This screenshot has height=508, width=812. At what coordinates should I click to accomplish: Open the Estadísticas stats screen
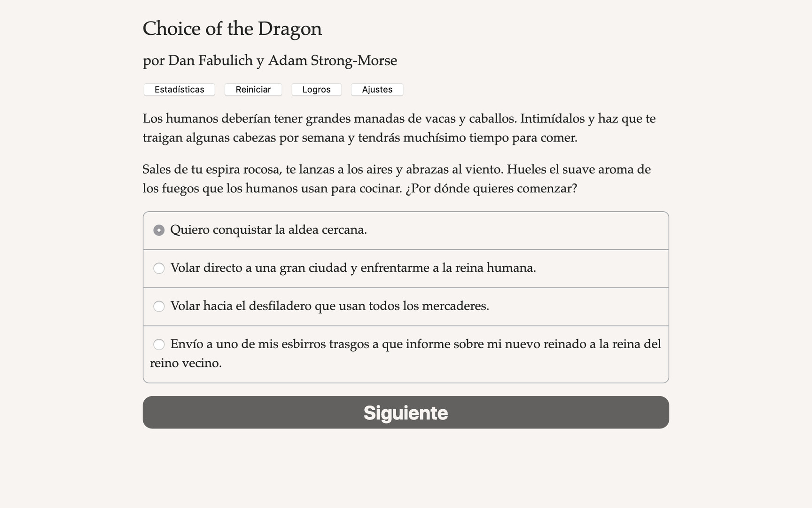179,89
